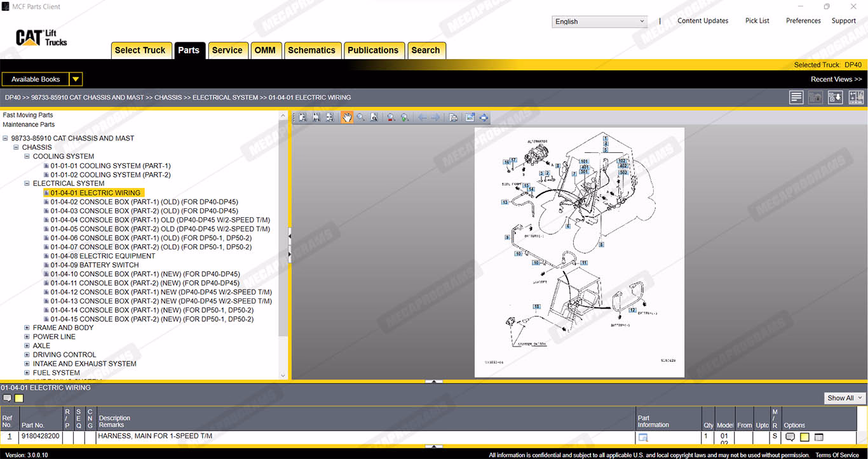Click the zoom in magnifier with green mark
Image resolution: width=868 pixels, height=459 pixels.
click(404, 117)
